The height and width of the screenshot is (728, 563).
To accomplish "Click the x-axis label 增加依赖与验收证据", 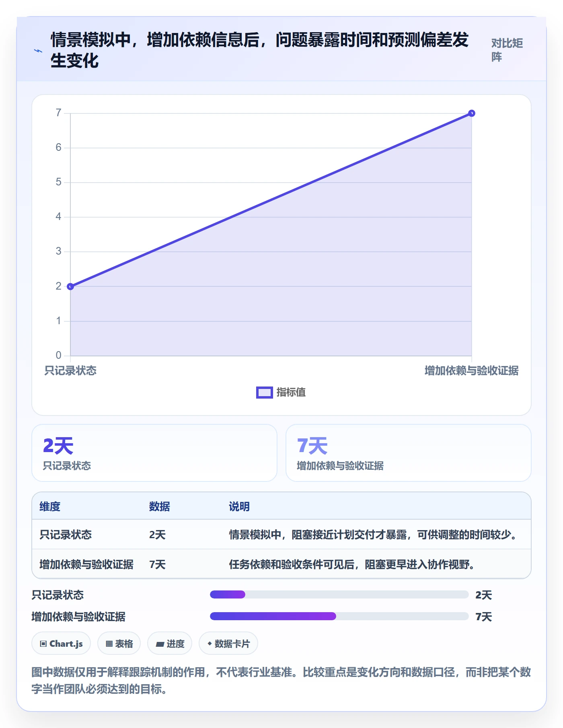I will tap(472, 370).
